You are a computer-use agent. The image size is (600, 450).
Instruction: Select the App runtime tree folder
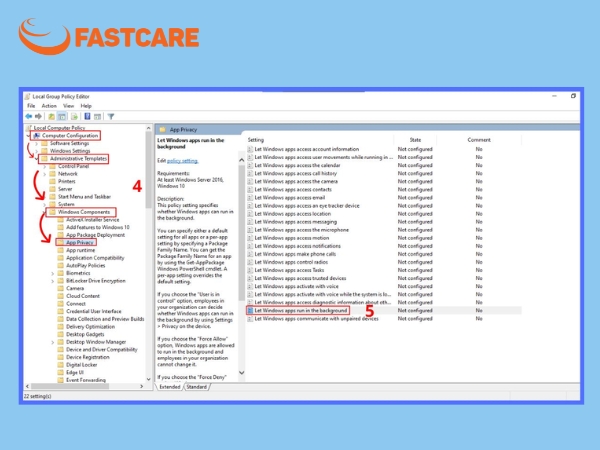[80, 250]
